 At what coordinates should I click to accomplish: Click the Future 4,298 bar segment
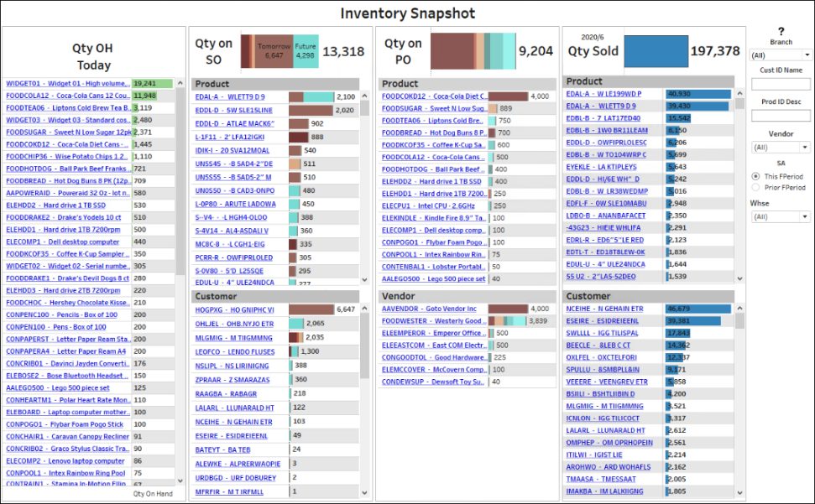coord(306,51)
